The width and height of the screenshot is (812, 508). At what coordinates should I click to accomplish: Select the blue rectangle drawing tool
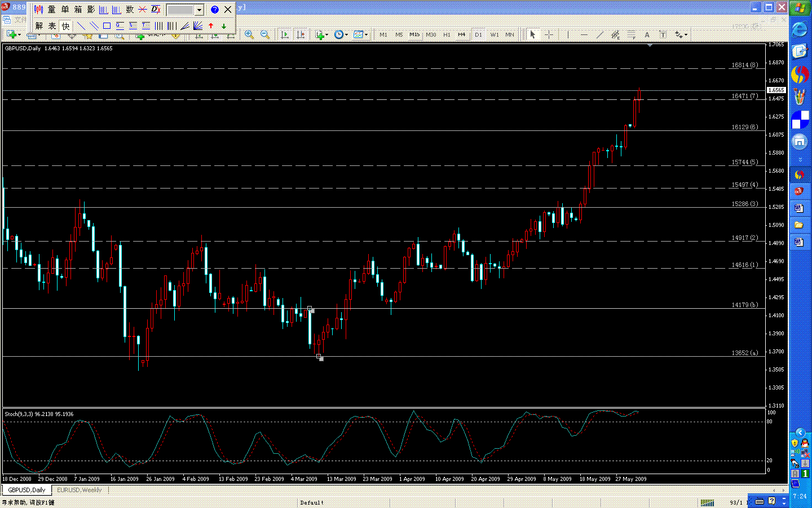click(107, 26)
